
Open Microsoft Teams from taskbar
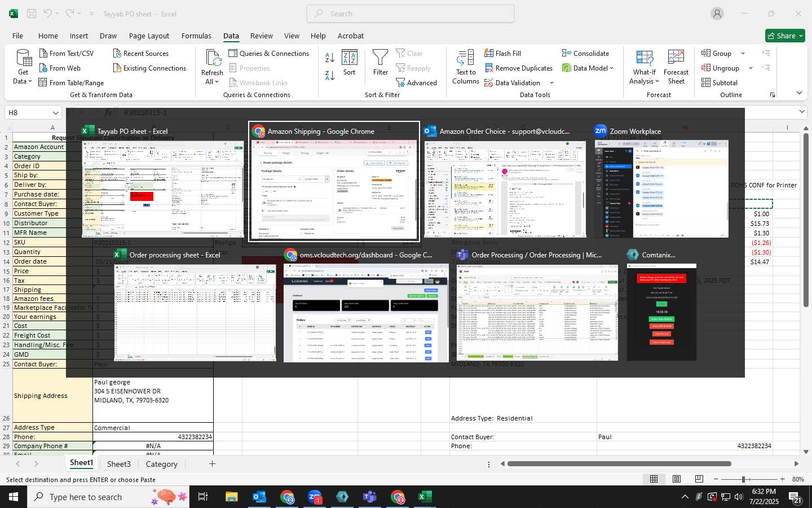(370, 497)
